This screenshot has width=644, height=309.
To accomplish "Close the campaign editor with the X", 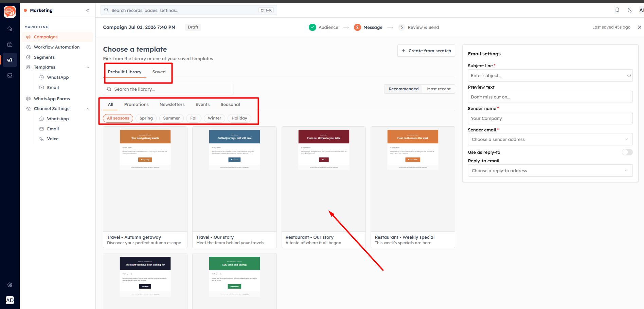I will coord(639,27).
